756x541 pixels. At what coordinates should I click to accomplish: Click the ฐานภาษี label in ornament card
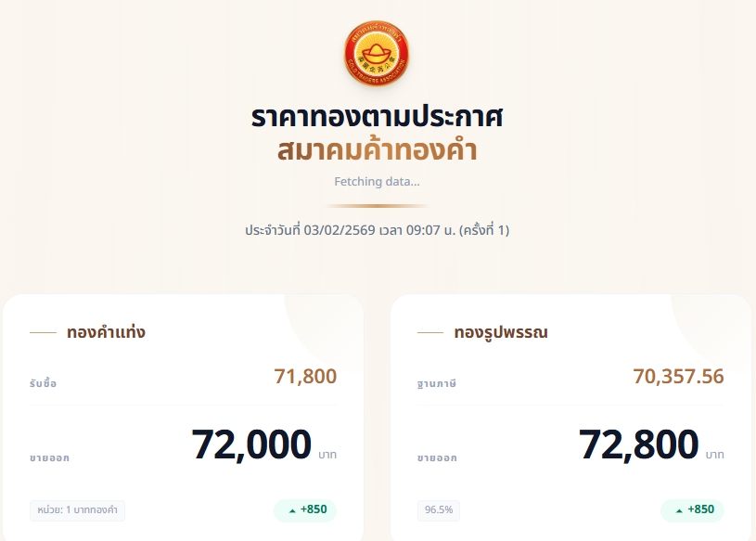coord(437,383)
